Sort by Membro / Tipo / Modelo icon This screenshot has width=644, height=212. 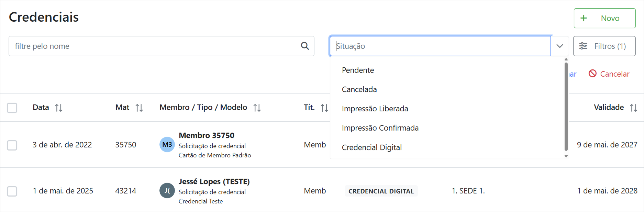pyautogui.click(x=257, y=108)
